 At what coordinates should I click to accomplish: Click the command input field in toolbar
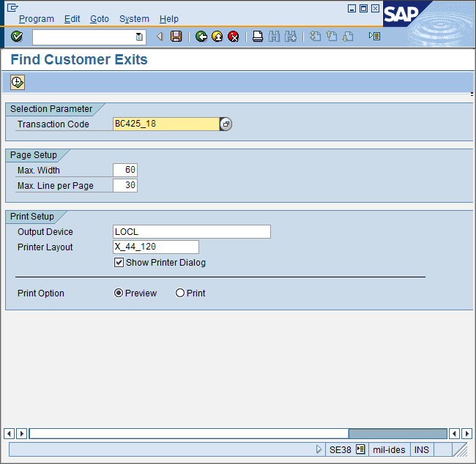click(89, 37)
